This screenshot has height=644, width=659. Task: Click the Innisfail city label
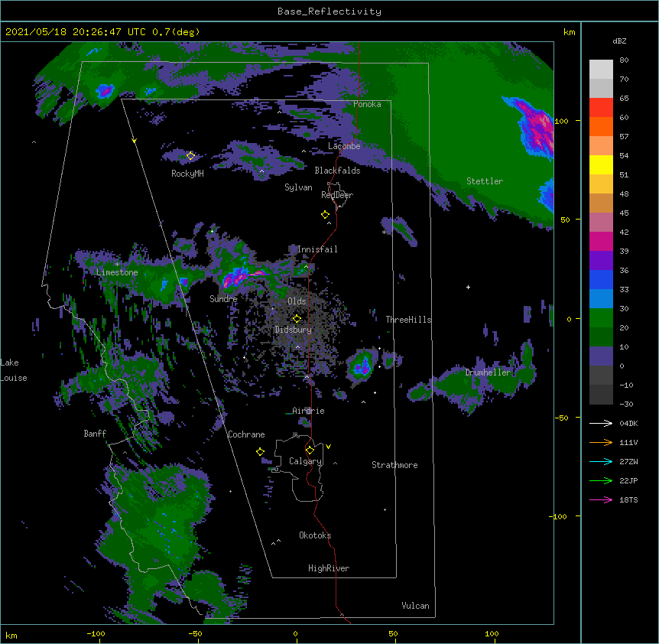tap(317, 249)
